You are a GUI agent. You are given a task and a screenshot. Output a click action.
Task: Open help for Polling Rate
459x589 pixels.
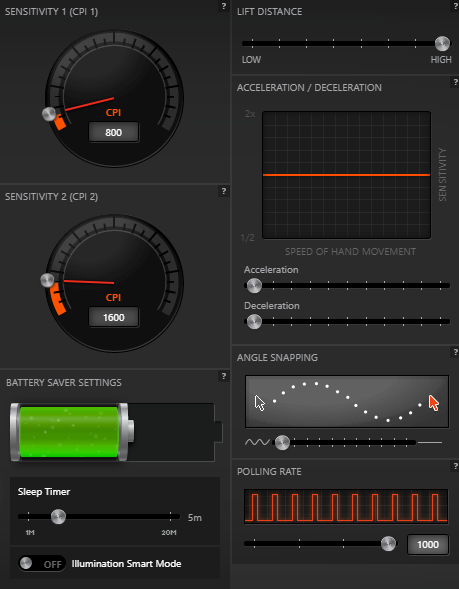(455, 466)
